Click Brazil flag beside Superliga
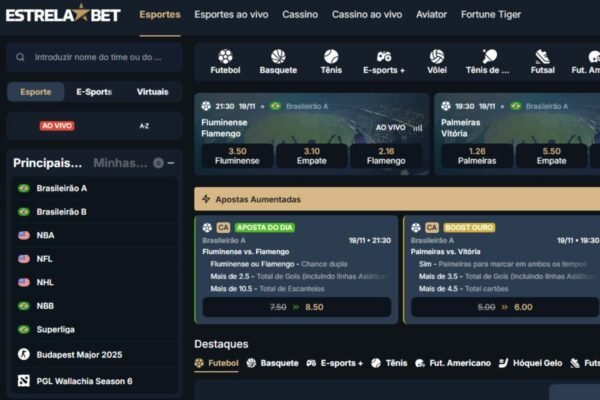This screenshot has height=400, width=600. [x=24, y=330]
